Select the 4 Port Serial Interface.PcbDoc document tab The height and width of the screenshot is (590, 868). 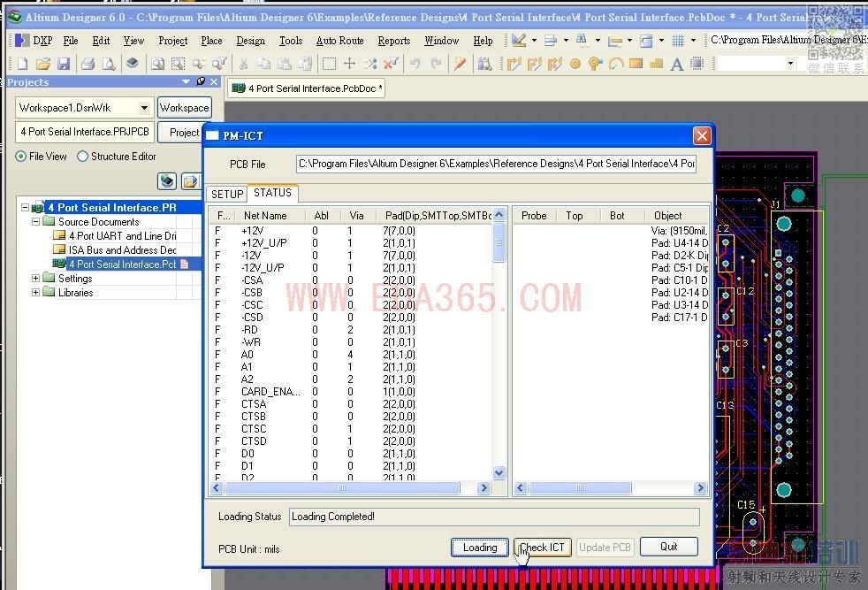pyautogui.click(x=308, y=88)
